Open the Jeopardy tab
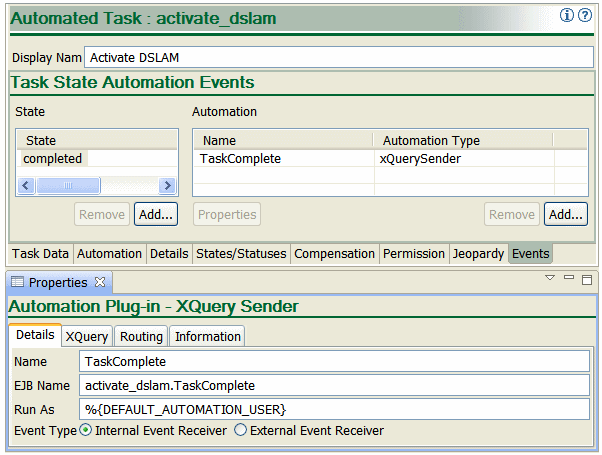 point(478,254)
